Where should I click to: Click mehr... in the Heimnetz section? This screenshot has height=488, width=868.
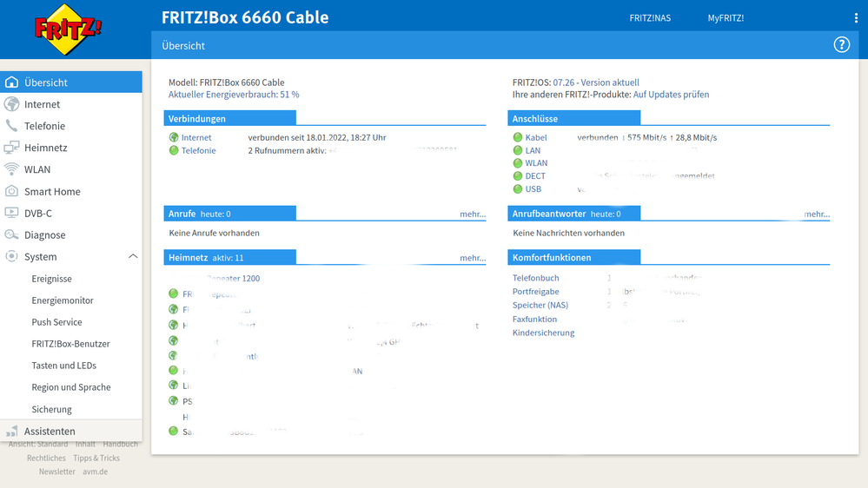click(x=473, y=258)
